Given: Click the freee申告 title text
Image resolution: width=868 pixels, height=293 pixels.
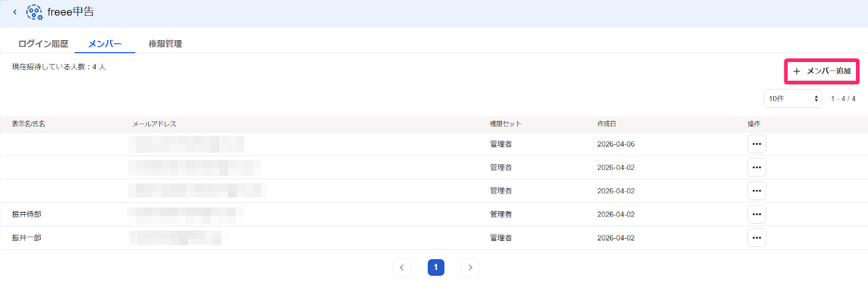Looking at the screenshot, I should [x=71, y=12].
